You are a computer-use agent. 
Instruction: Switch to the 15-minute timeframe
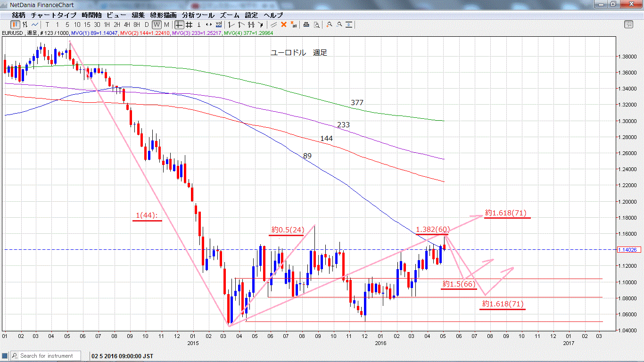point(87,24)
